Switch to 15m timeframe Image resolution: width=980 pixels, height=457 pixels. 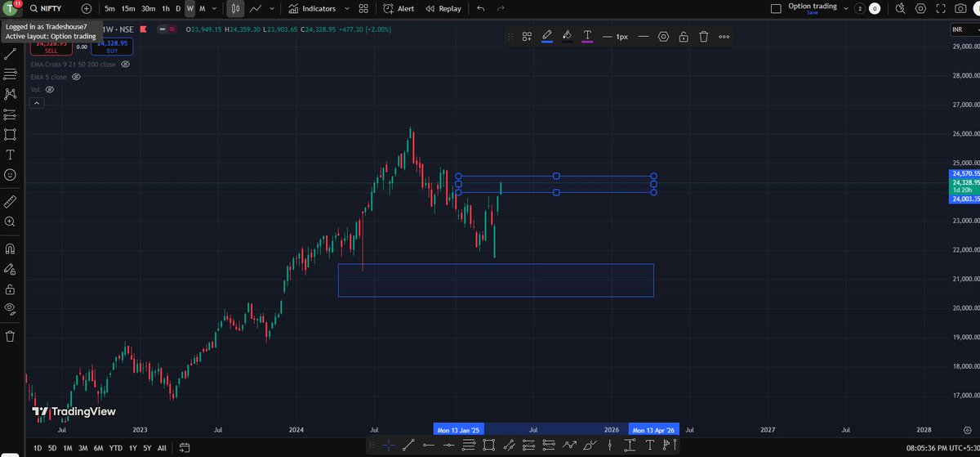click(x=128, y=8)
